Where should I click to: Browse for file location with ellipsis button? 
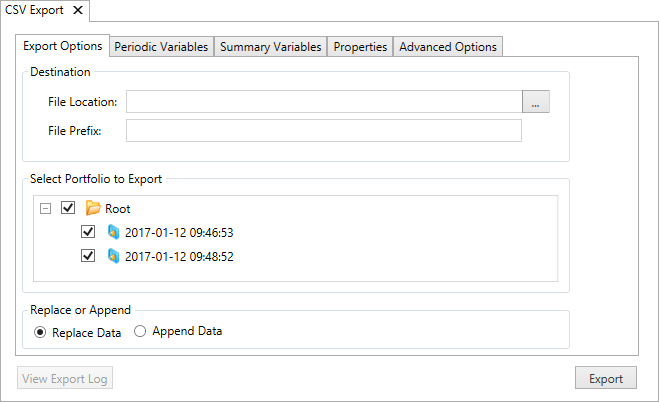click(535, 102)
